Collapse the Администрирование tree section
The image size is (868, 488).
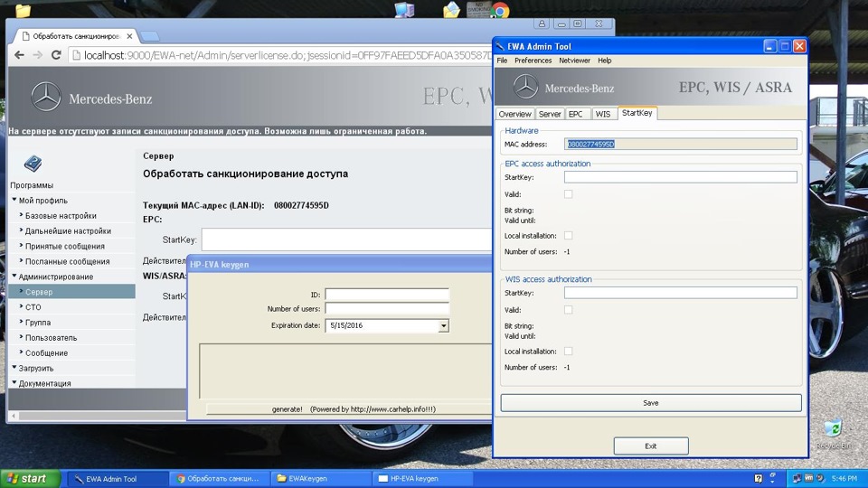(14, 277)
